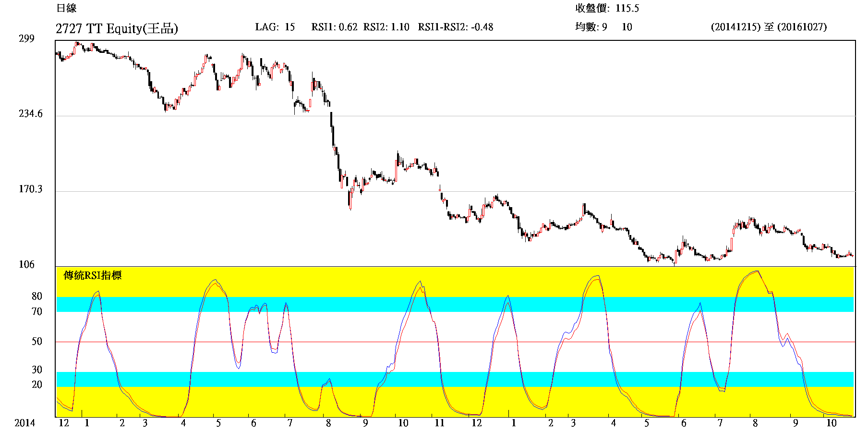Click the 234.6 price axis label
The image size is (868, 433).
click(31, 114)
